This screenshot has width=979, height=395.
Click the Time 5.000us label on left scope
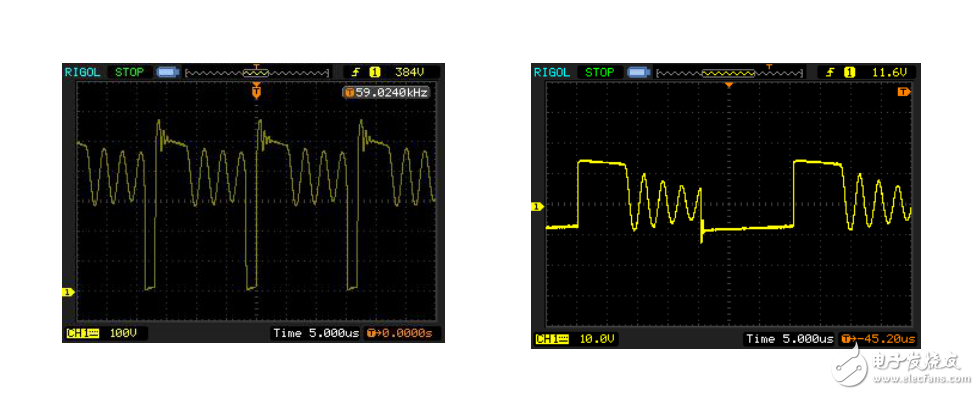coord(317,333)
